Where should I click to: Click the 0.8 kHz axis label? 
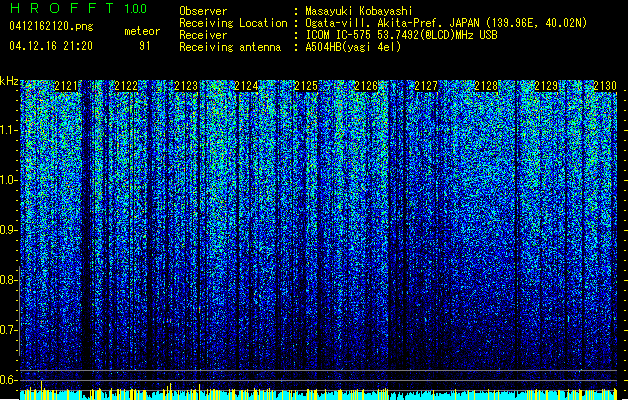click(9, 280)
